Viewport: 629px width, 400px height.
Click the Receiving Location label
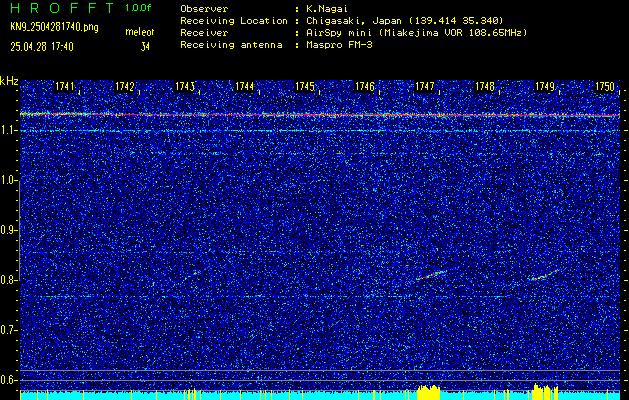(x=234, y=20)
